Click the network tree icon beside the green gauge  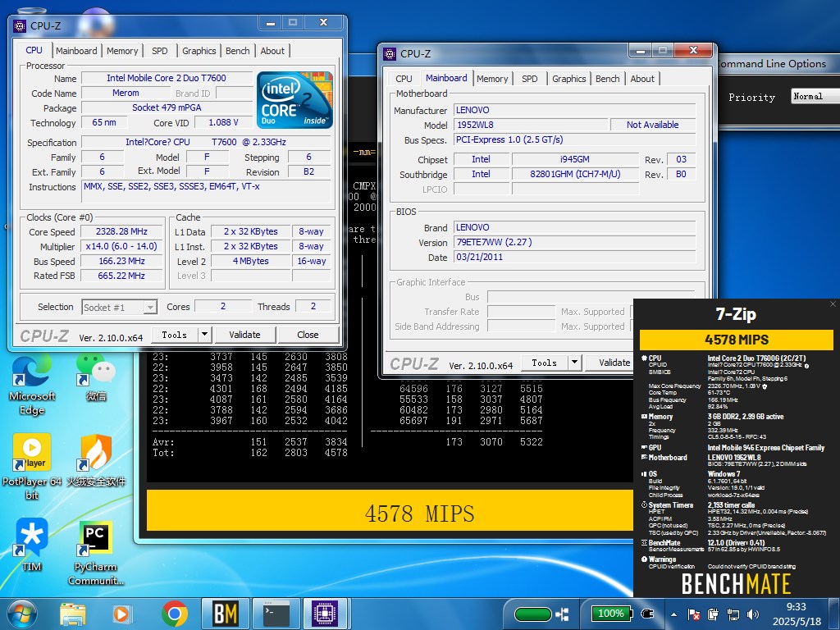point(562,614)
